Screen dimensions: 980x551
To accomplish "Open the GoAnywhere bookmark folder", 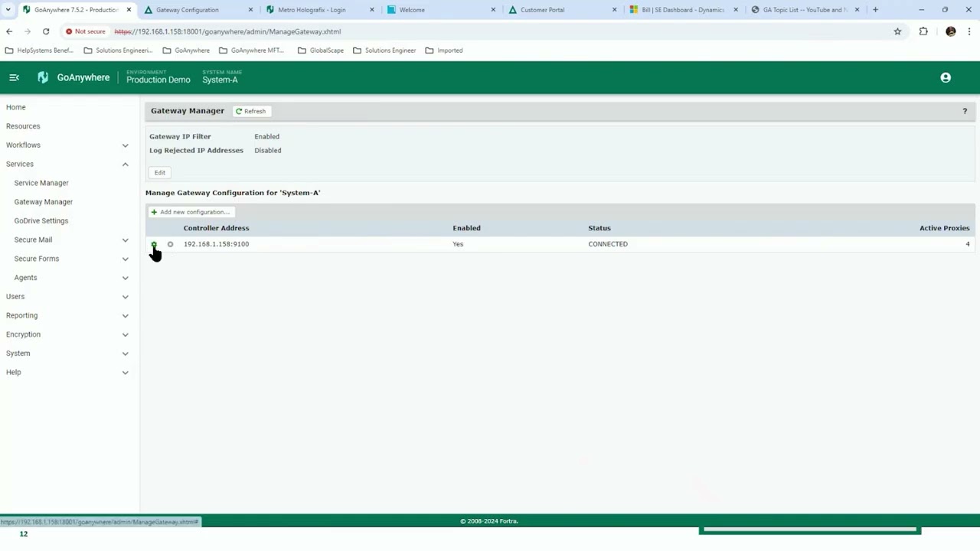I will [x=186, y=51].
